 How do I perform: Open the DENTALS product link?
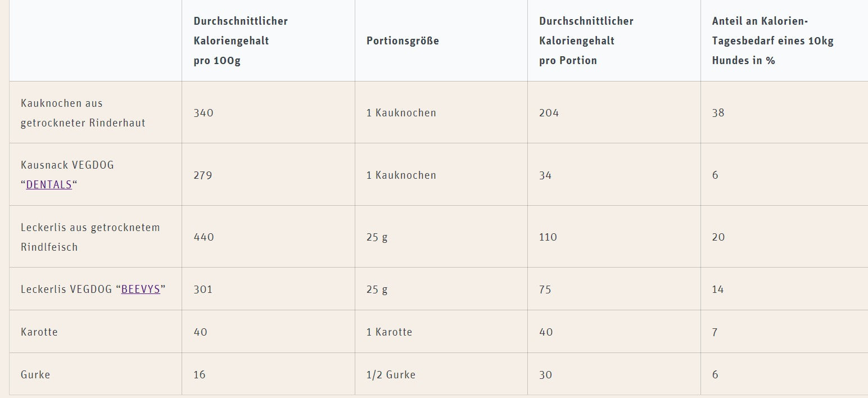pos(49,184)
